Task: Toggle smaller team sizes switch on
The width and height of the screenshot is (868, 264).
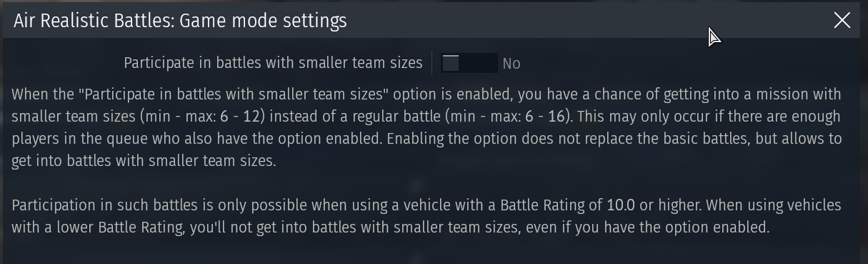Action: pos(469,63)
